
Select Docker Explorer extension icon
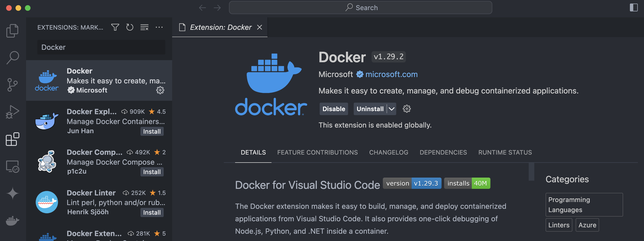tap(47, 121)
